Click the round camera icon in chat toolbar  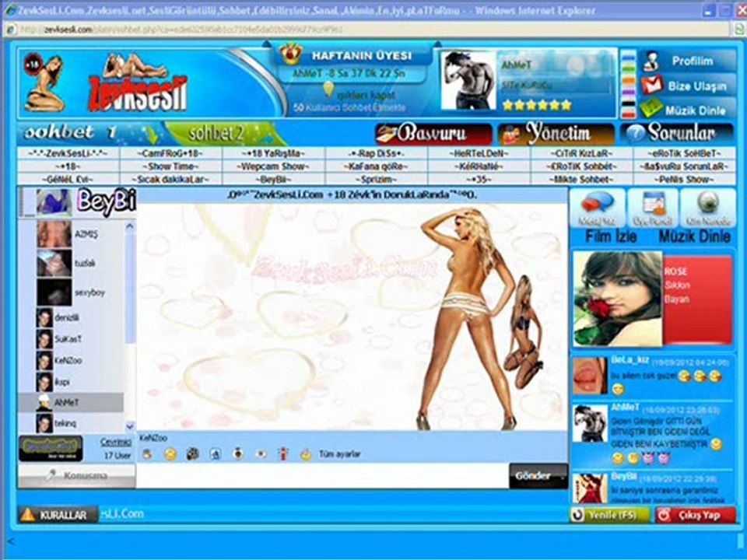pyautogui.click(x=238, y=453)
